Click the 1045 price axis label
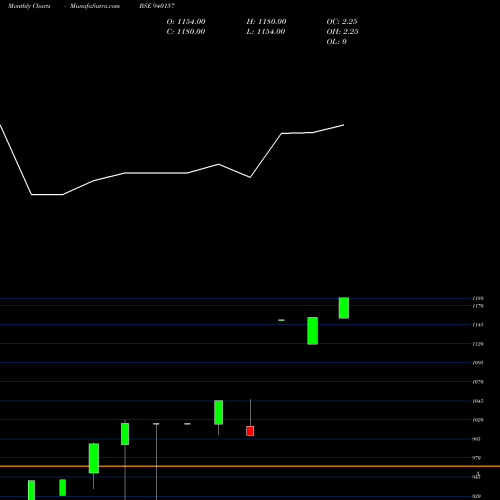 click(478, 401)
